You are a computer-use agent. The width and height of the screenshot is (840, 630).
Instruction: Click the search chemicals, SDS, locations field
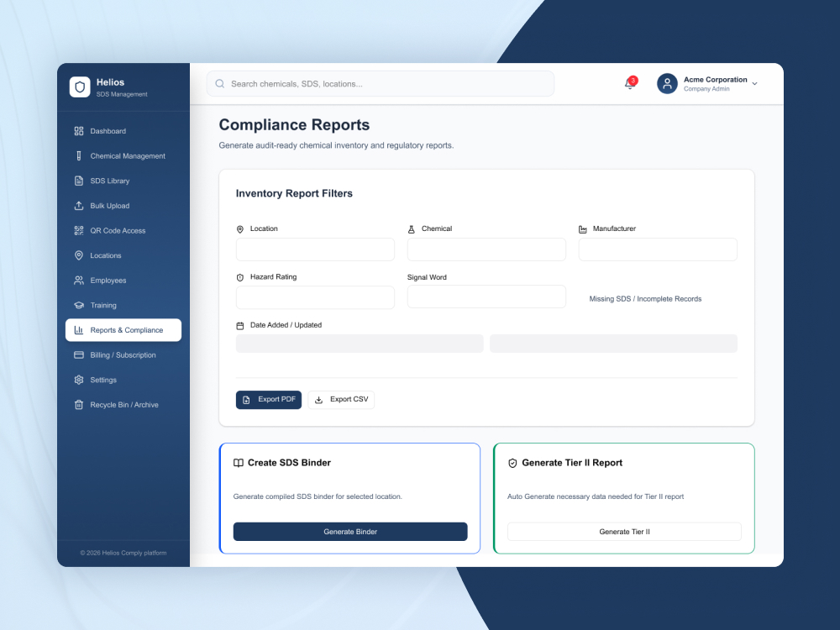click(381, 84)
